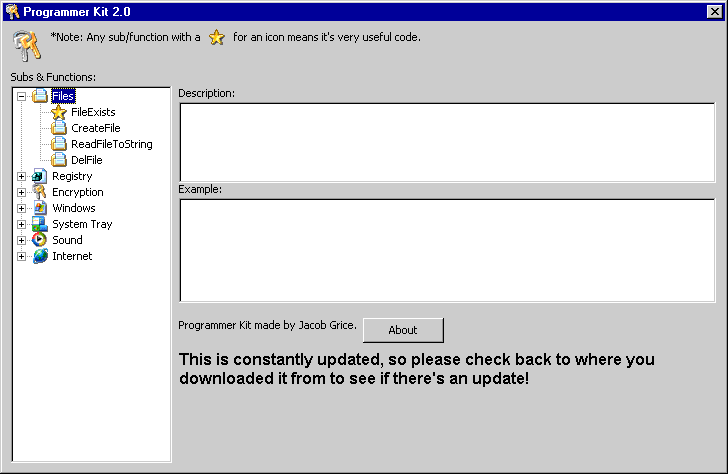728x474 pixels.
Task: Close the Programmer Kit 2.0 window
Action: point(714,11)
